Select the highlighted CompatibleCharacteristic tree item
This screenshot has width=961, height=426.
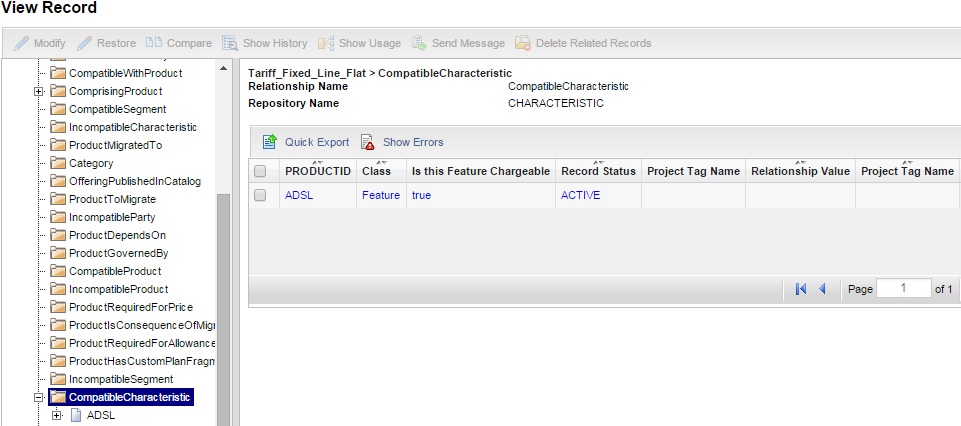[x=130, y=397]
